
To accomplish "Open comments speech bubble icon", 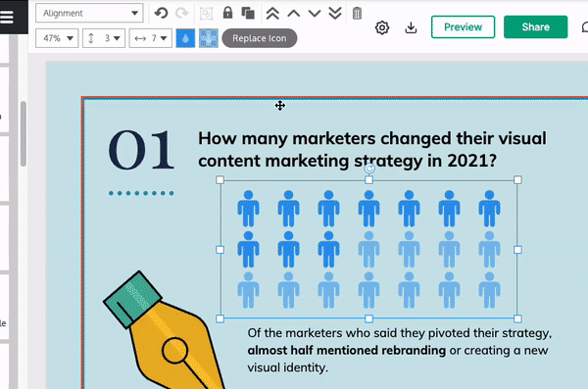I will (x=584, y=27).
